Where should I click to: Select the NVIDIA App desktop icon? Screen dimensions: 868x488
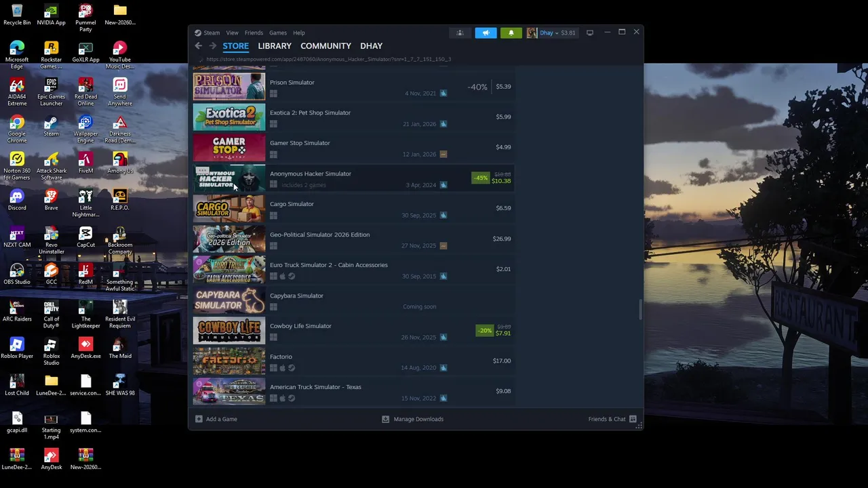coord(52,15)
